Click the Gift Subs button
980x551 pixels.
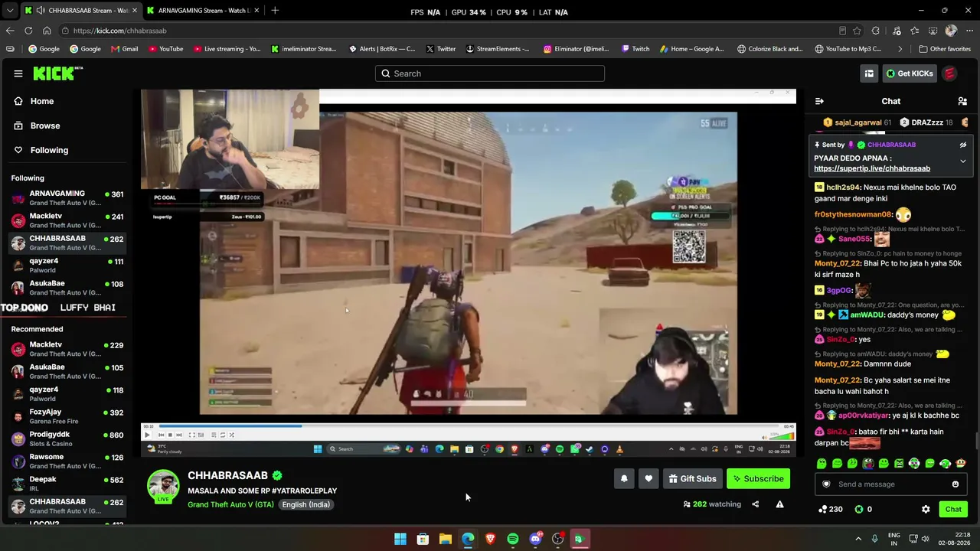(x=692, y=479)
